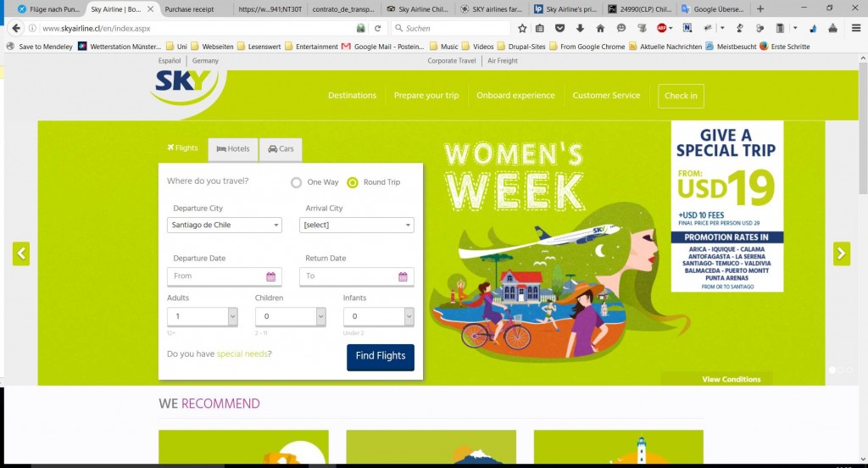Open the Uni bookmarks folder

pos(176,47)
